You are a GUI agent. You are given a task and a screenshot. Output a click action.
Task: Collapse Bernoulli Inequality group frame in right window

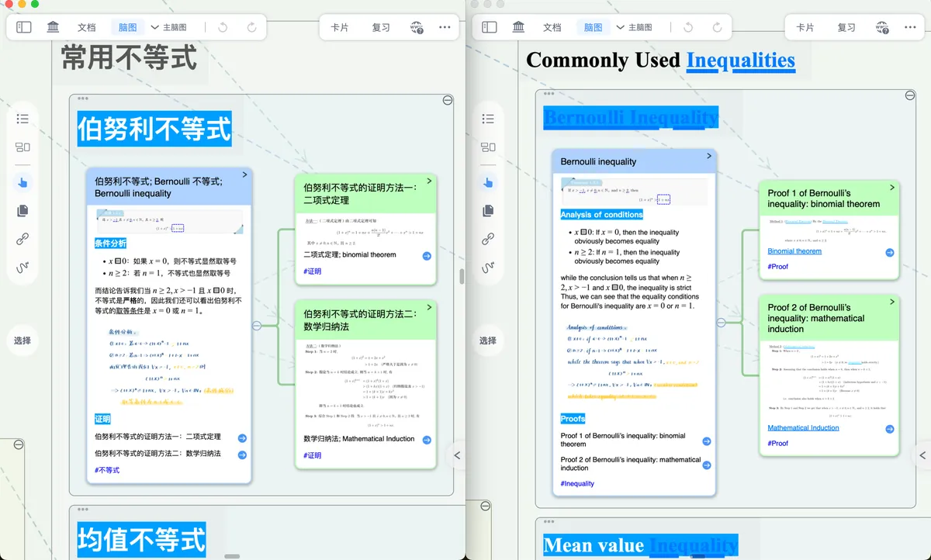point(910,95)
